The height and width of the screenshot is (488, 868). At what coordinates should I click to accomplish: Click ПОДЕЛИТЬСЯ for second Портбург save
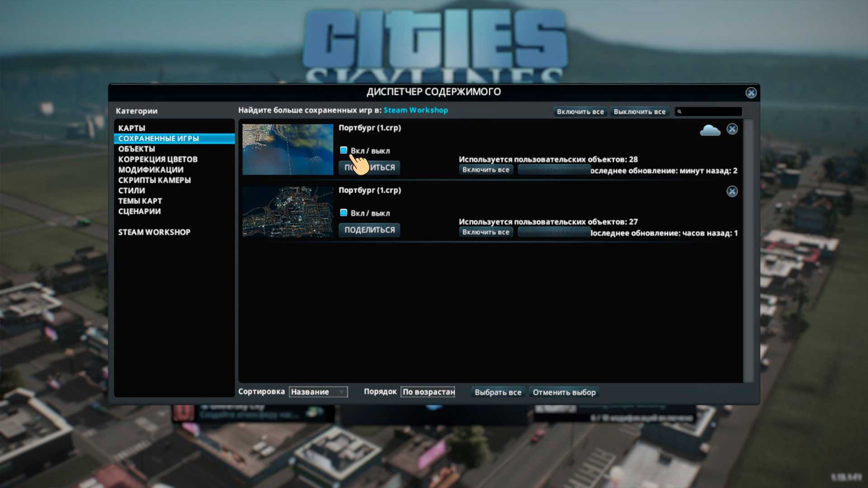point(369,230)
